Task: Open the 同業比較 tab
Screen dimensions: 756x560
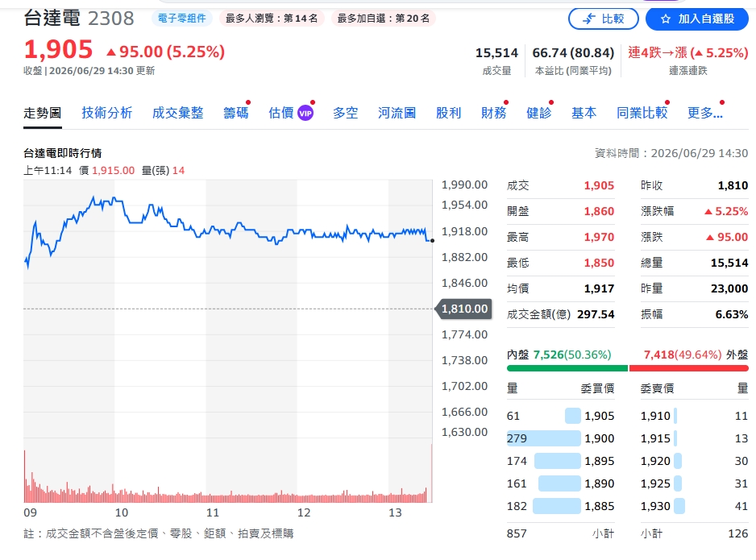Action: (642, 113)
